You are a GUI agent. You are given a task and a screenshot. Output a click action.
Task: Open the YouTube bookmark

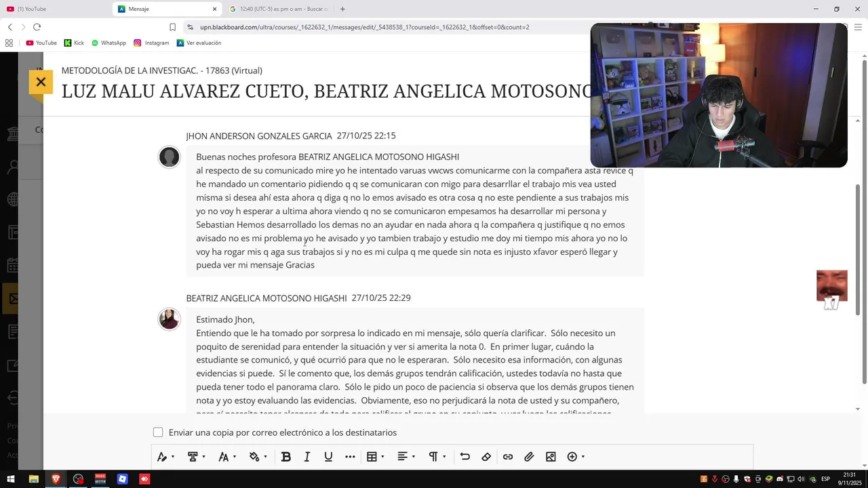pos(41,43)
